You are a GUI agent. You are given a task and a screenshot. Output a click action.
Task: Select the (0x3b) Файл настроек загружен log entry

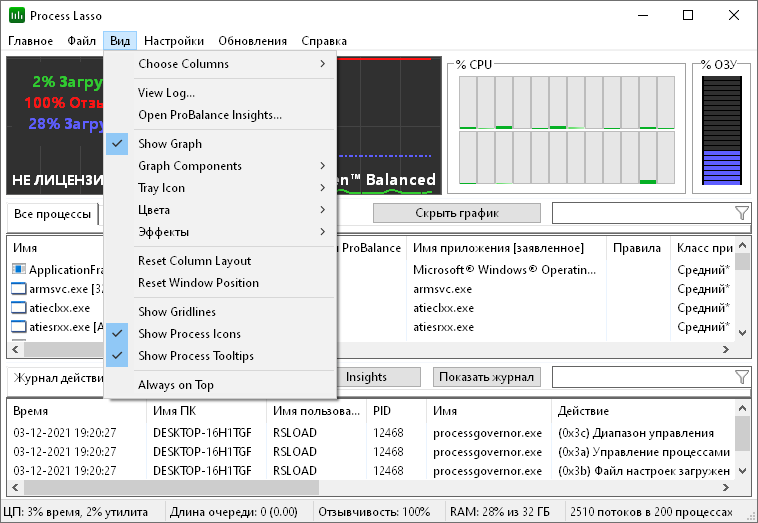click(643, 471)
